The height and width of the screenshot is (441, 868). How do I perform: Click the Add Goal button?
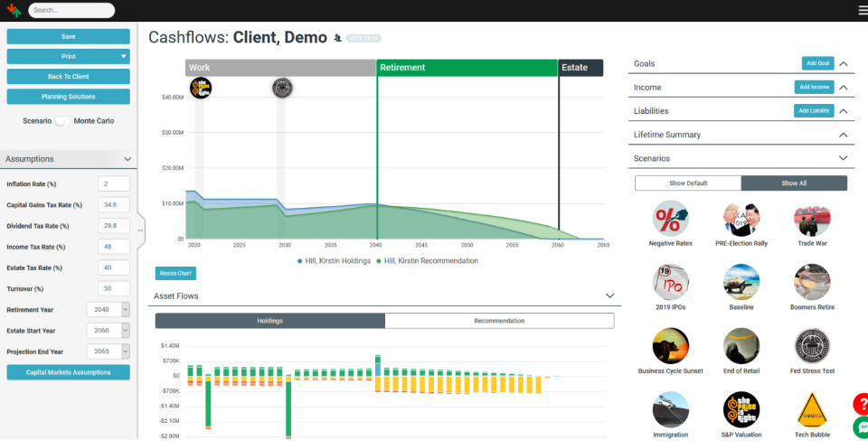pos(817,63)
